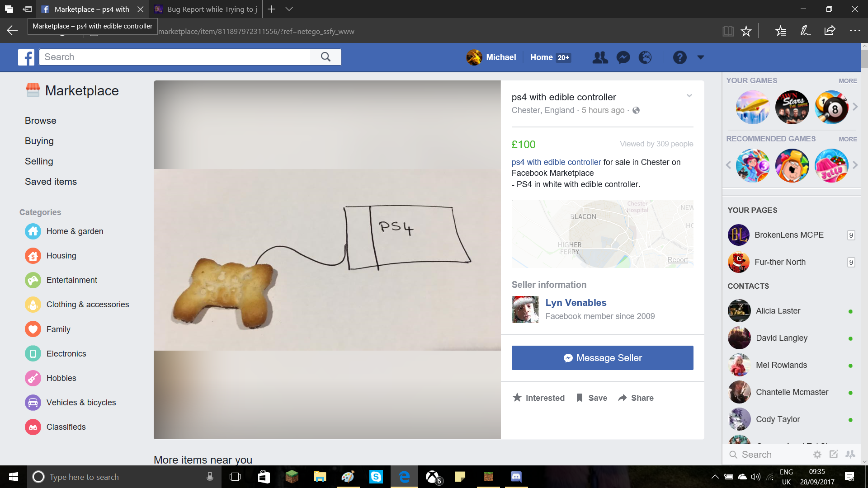This screenshot has width=868, height=488.
Task: Click the Facebook search input field
Action: click(x=175, y=57)
